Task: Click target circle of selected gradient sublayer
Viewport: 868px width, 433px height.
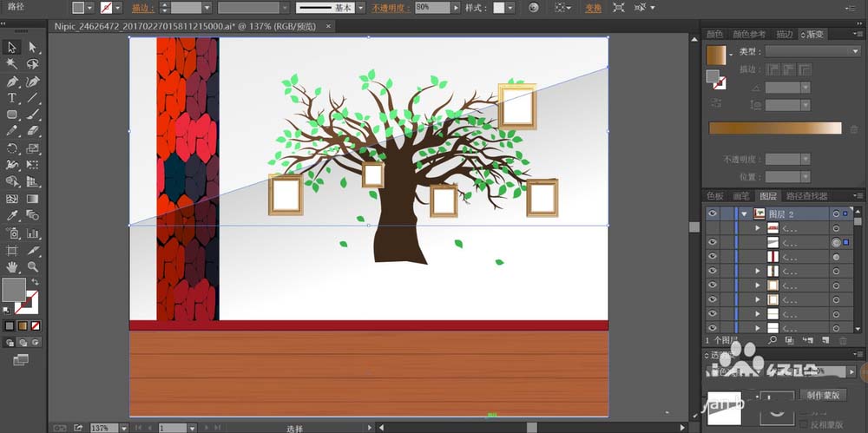Action: pos(836,242)
